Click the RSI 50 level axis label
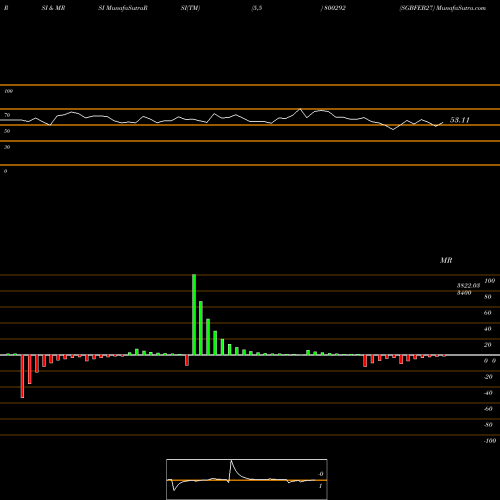 pyautogui.click(x=7, y=131)
